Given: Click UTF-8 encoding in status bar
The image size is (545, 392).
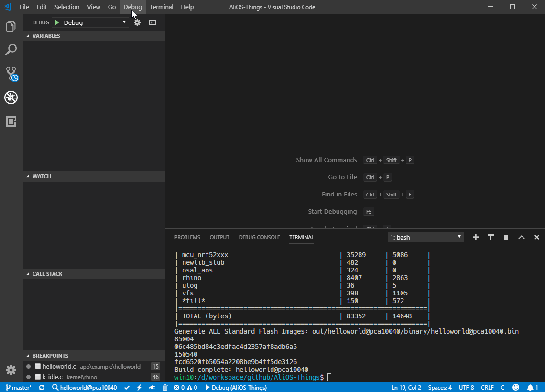Looking at the screenshot, I should [467, 388].
